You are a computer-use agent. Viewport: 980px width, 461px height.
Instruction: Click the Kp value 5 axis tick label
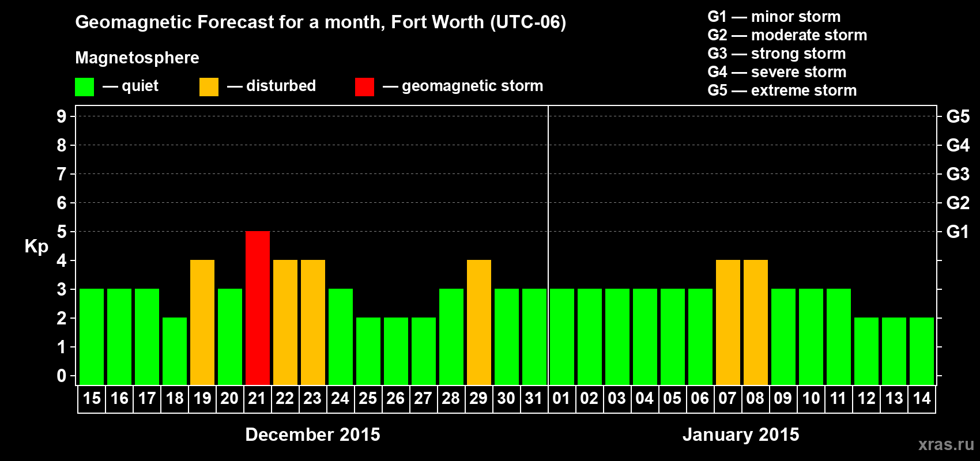click(x=62, y=232)
